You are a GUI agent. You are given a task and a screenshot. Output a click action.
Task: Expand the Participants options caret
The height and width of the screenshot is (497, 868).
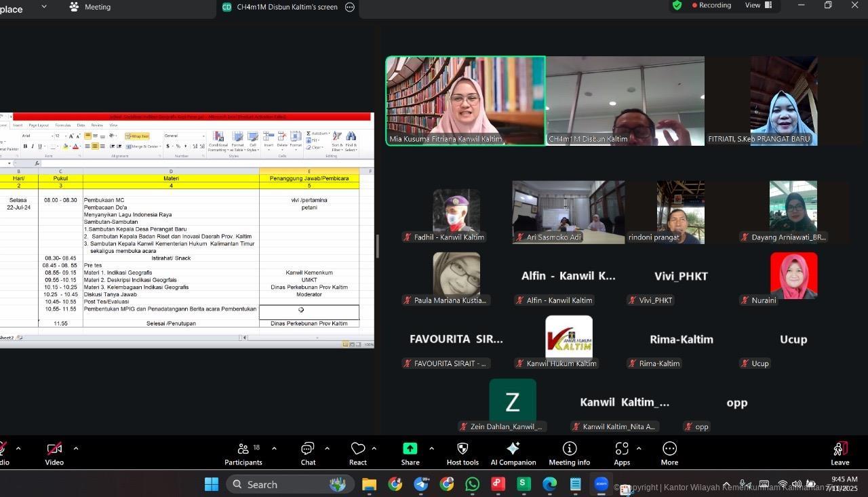tap(274, 448)
